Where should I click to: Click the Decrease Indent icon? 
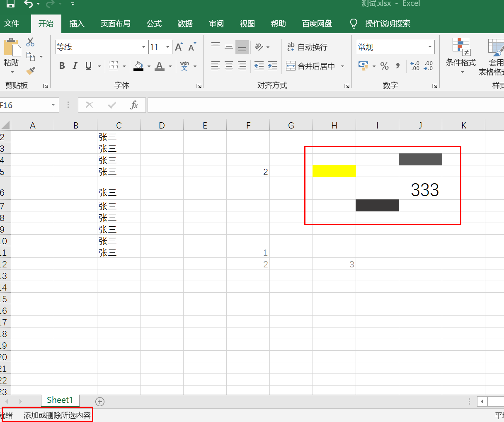coord(259,66)
